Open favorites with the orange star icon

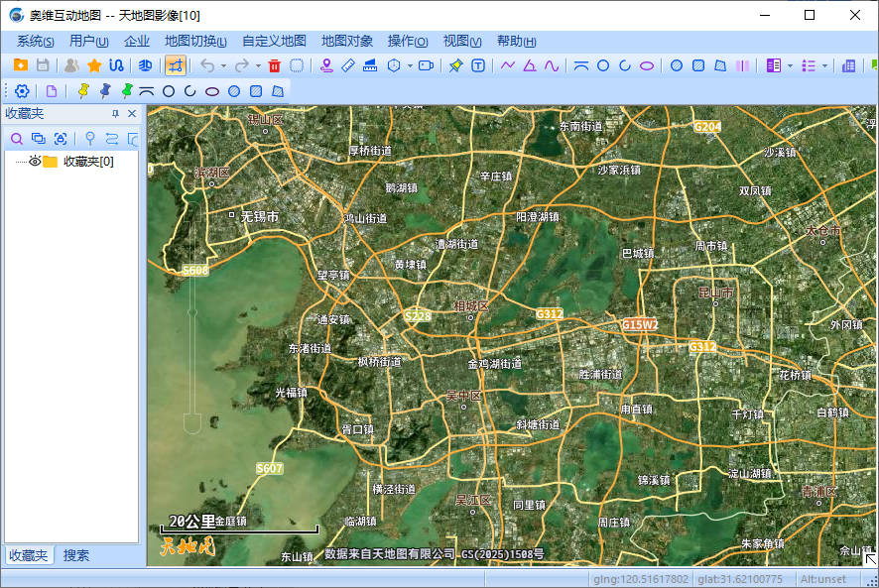94,65
